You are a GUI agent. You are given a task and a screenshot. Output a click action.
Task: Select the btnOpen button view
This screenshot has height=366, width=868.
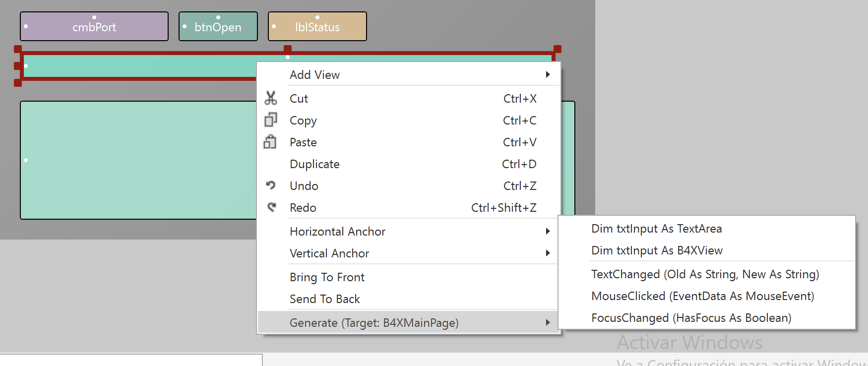[218, 27]
